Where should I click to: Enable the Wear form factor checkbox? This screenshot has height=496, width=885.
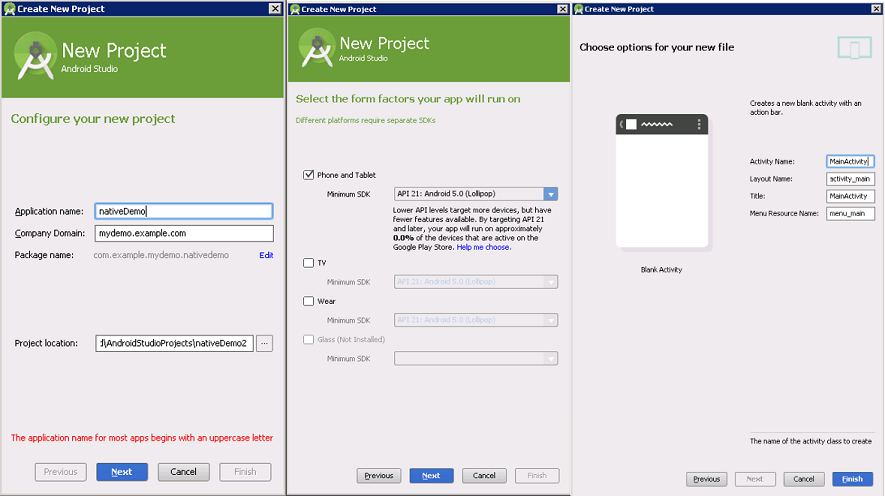pos(308,301)
